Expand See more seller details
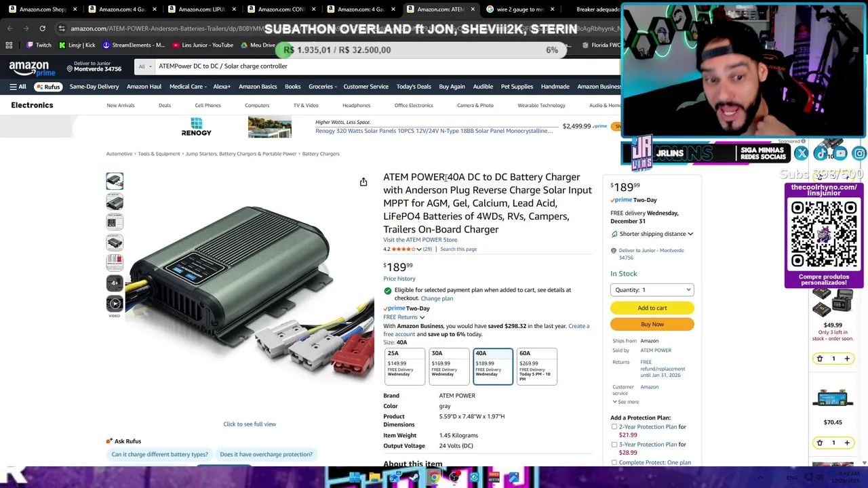868x488 pixels. (626, 402)
